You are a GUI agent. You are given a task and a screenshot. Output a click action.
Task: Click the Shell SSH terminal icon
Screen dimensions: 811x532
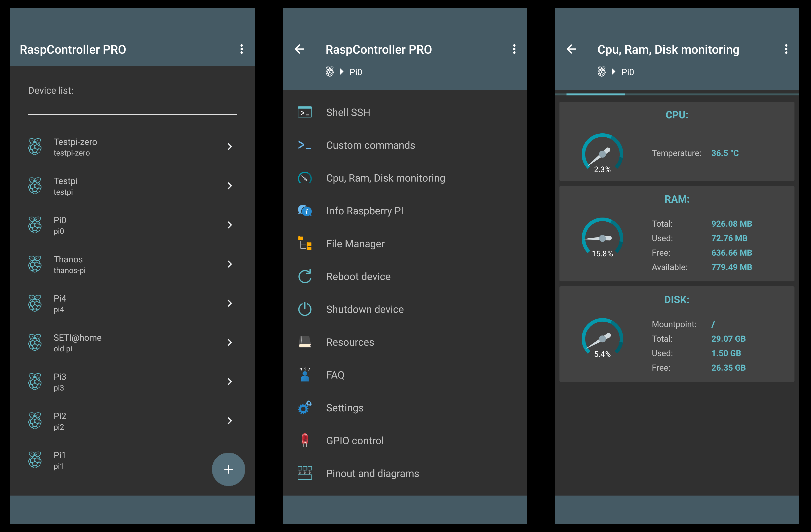click(305, 112)
